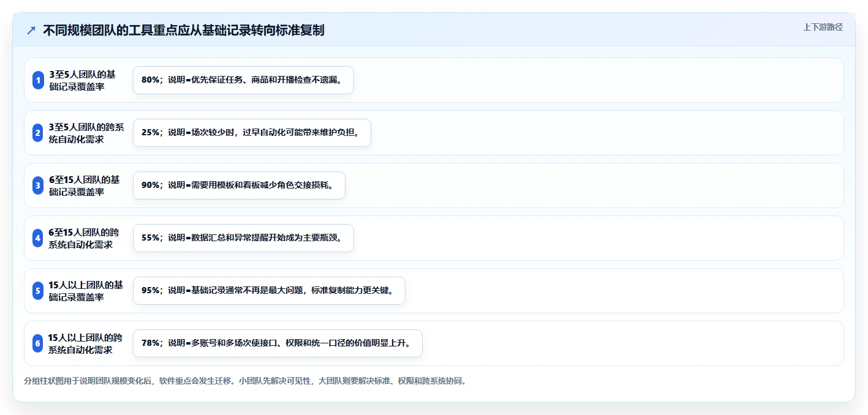Click the arrow icon beside the title
This screenshot has height=415, width=868.
coord(31,30)
